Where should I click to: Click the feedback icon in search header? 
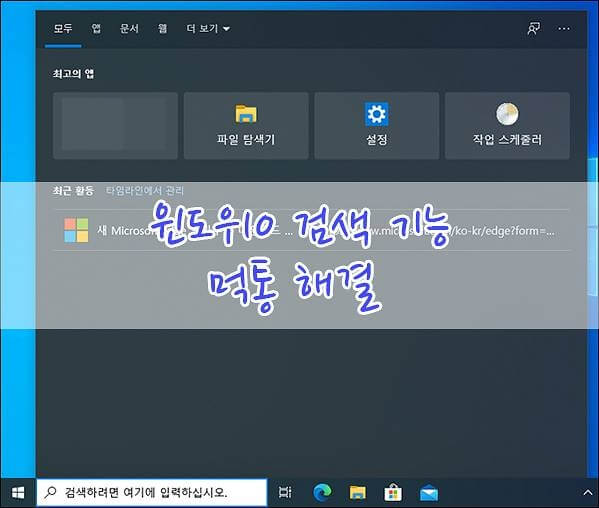click(x=534, y=29)
